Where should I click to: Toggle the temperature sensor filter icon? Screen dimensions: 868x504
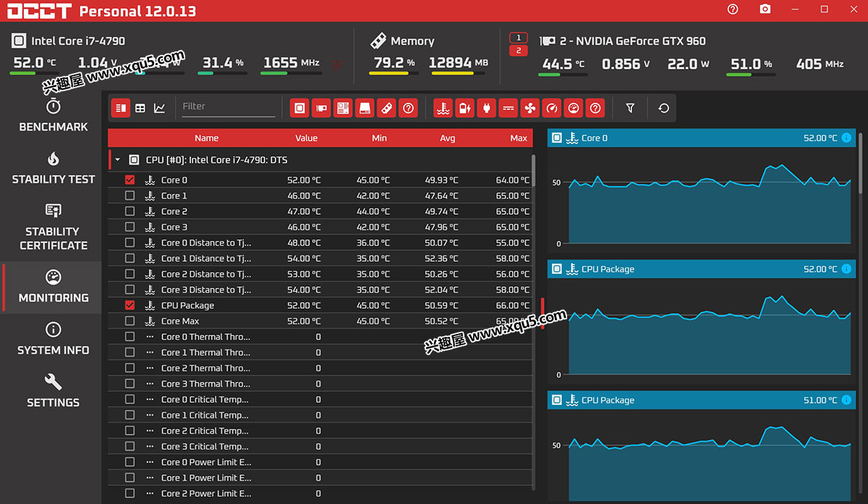click(443, 108)
